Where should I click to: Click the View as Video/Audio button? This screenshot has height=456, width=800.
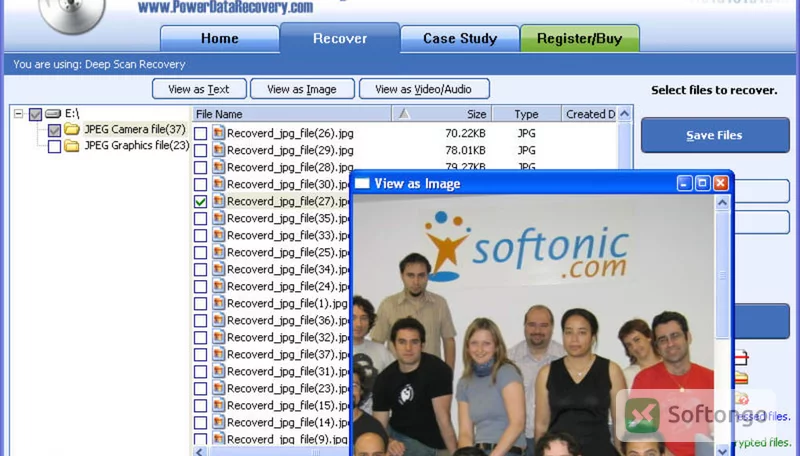click(424, 89)
